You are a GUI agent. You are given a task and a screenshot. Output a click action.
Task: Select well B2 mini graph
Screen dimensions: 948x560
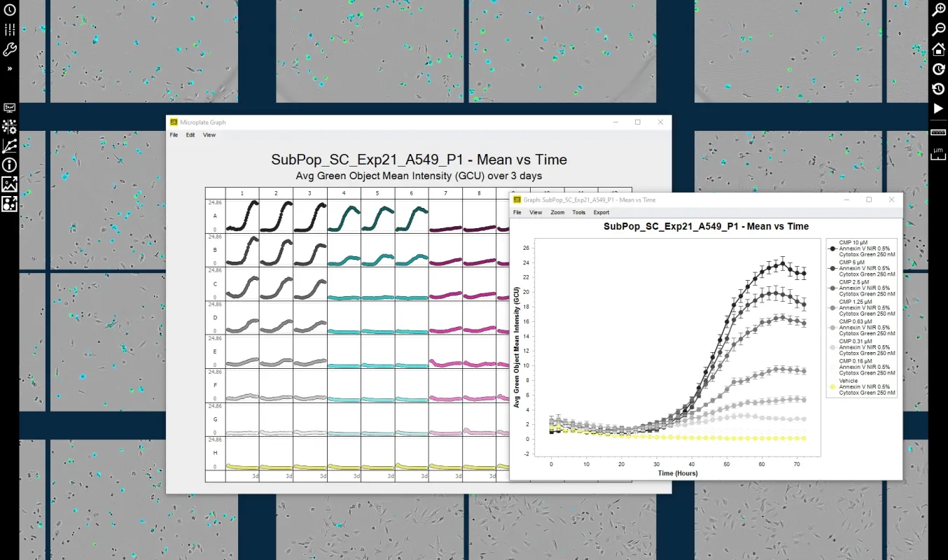tap(277, 250)
